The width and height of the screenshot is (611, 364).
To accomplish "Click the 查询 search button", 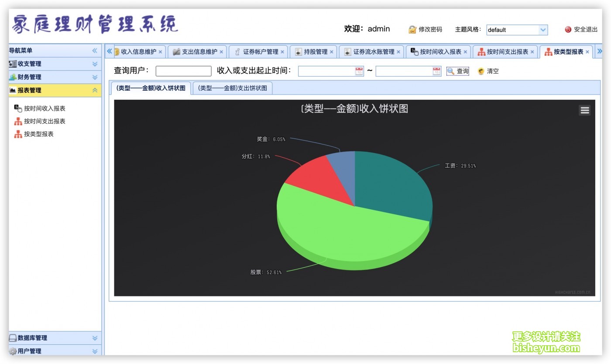I will [458, 71].
